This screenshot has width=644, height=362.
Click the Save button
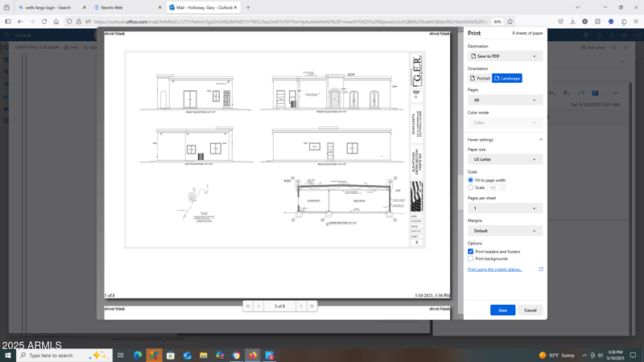502,310
